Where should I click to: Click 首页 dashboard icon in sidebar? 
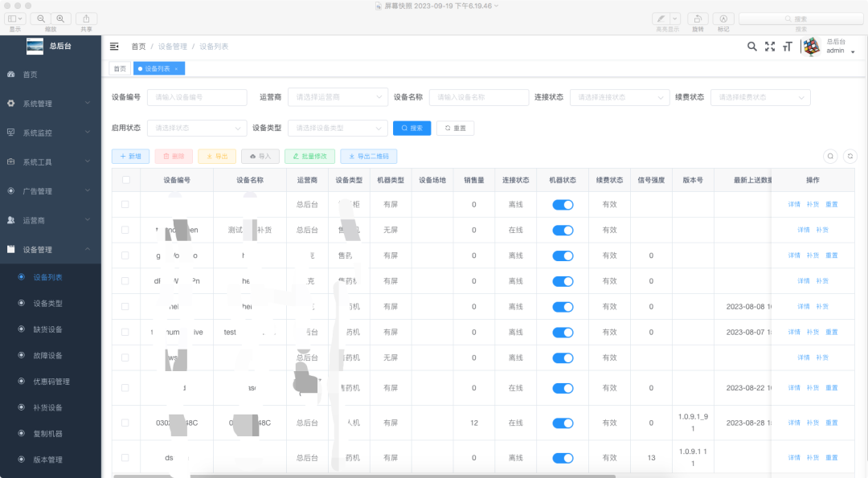click(x=10, y=74)
